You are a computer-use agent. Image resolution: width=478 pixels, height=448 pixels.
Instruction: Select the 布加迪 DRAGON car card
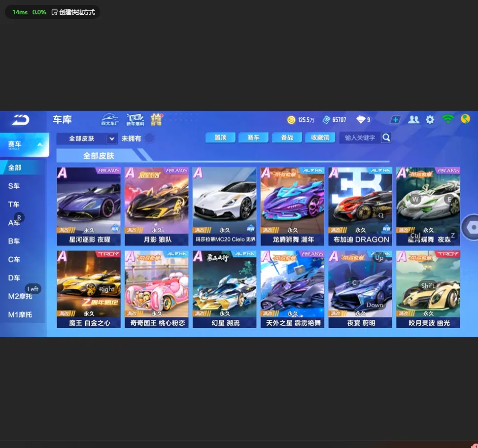pos(360,206)
